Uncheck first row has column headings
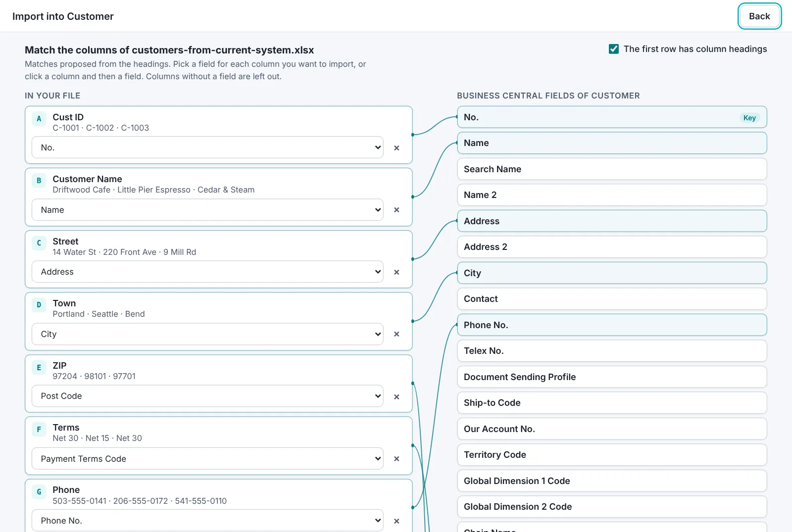The image size is (792, 532). click(x=614, y=49)
